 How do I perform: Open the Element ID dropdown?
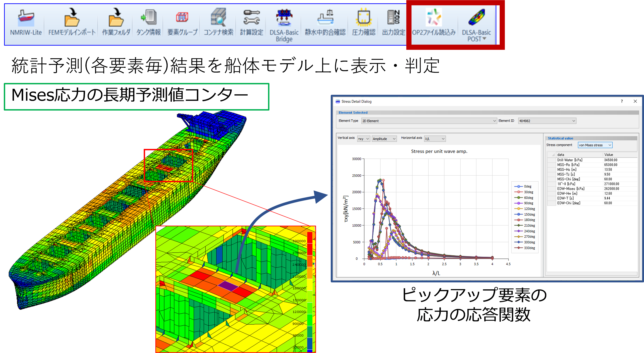(547, 121)
